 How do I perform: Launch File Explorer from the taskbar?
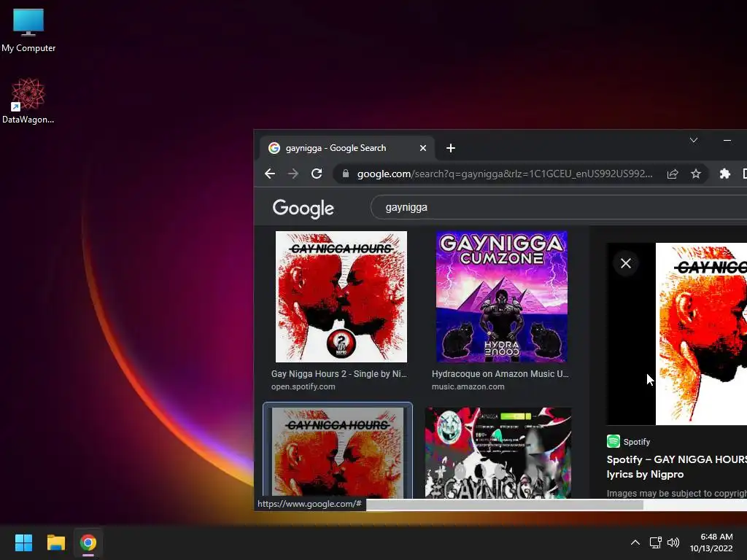pyautogui.click(x=55, y=542)
